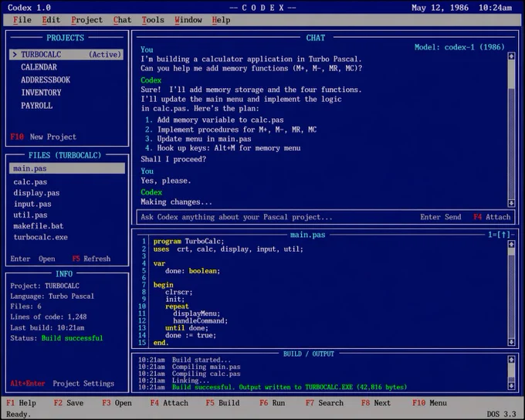Click 'Build started...' output log line
525x420 pixels.
(x=185, y=360)
